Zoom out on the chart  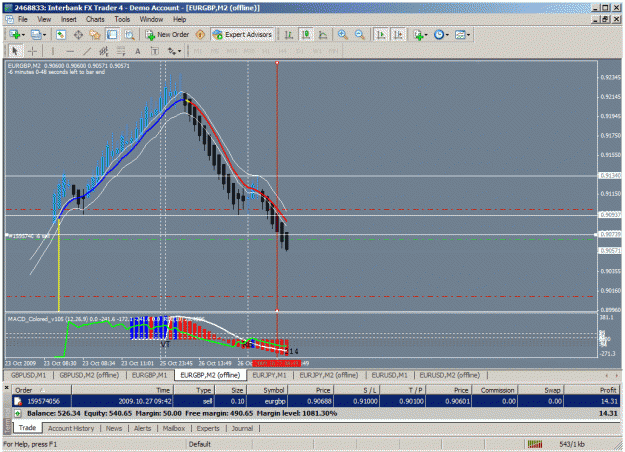pyautogui.click(x=360, y=35)
